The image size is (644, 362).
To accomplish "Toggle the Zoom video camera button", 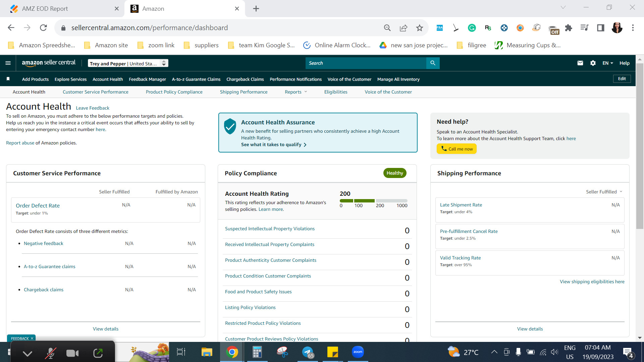I will [x=72, y=353].
